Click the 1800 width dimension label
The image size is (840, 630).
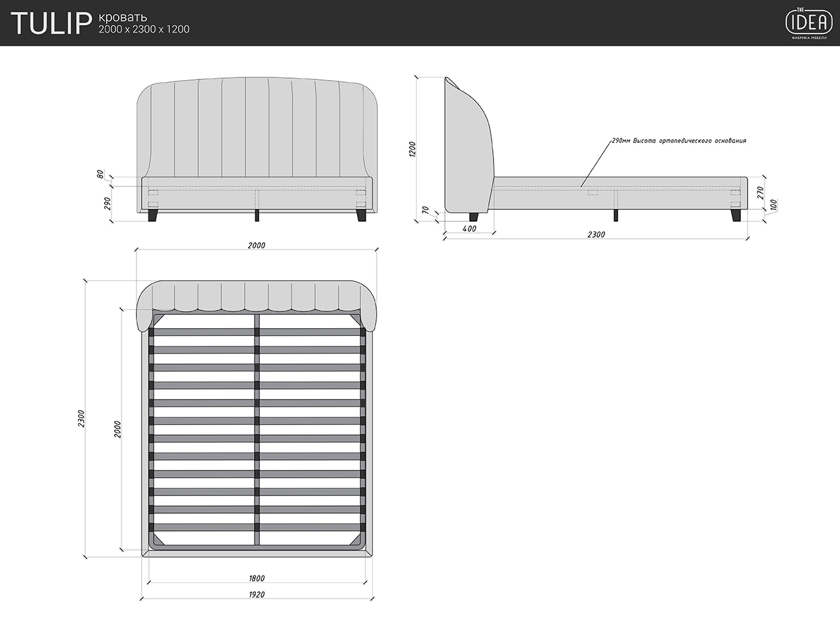(x=257, y=578)
